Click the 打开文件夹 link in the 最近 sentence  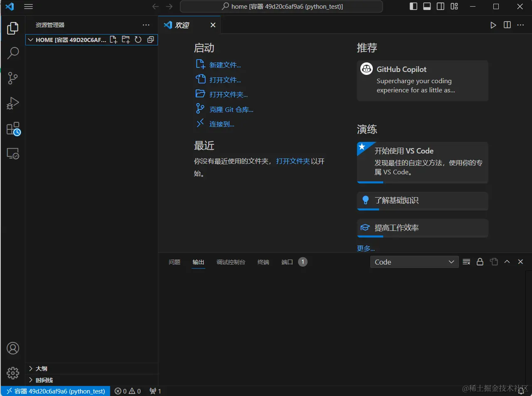[293, 161]
